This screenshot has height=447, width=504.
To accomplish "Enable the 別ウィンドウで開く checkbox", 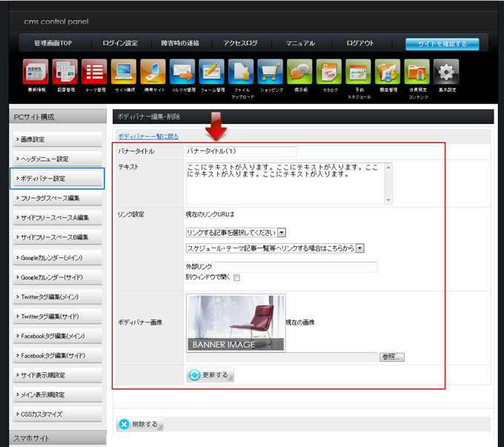I will click(x=236, y=278).
